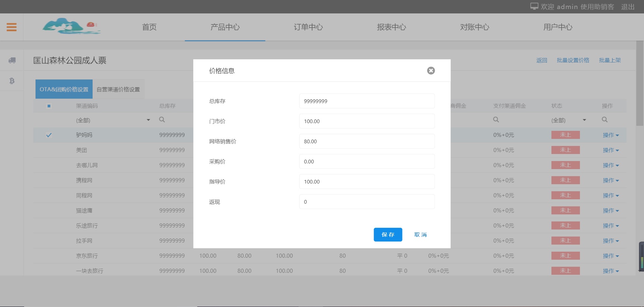
Task: Click the page vertical scrollbar thumb
Action: click(x=639, y=84)
